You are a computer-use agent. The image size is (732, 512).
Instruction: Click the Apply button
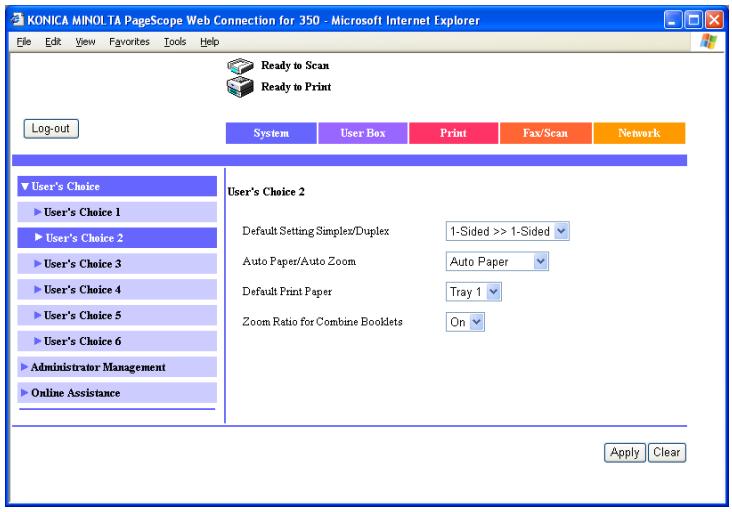point(625,452)
